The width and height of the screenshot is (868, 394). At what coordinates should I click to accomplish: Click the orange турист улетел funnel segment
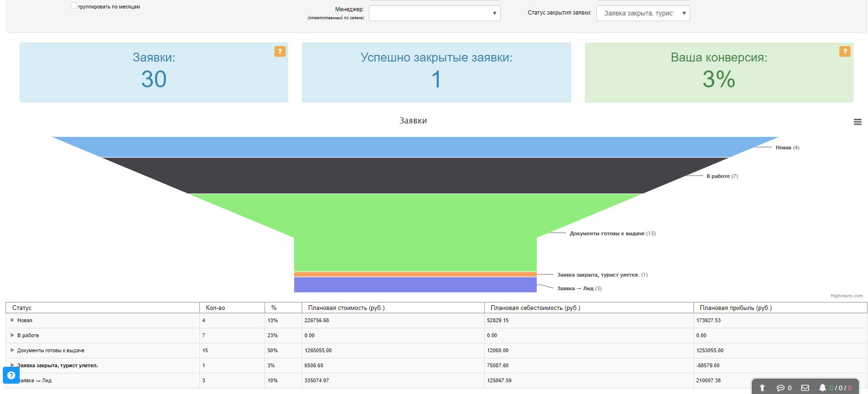point(415,274)
